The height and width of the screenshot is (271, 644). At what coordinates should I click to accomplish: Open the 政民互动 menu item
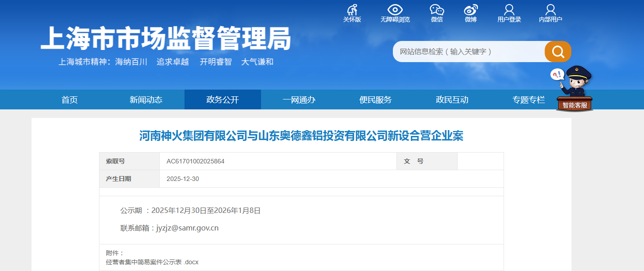tap(452, 100)
